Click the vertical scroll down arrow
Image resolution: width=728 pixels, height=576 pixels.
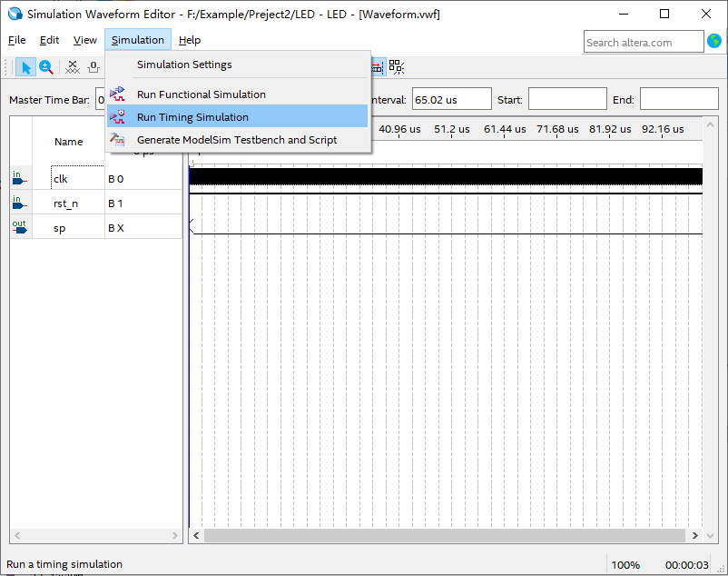click(x=710, y=536)
